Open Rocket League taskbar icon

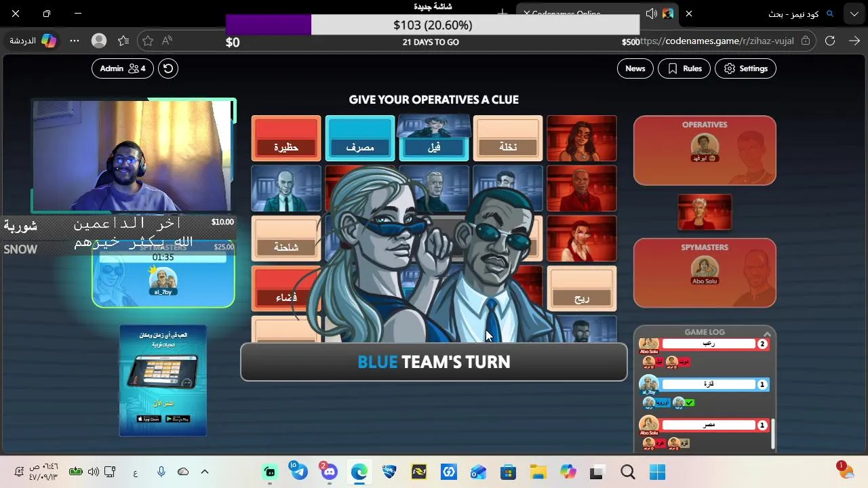click(x=389, y=472)
